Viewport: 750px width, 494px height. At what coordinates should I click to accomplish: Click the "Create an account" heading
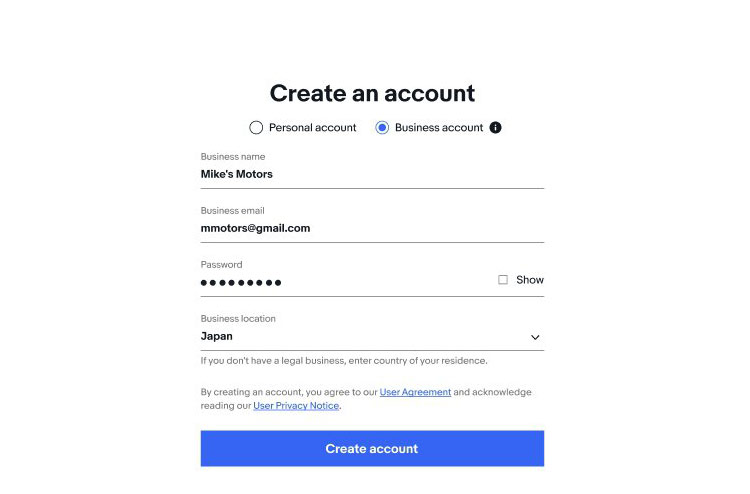[x=372, y=93]
